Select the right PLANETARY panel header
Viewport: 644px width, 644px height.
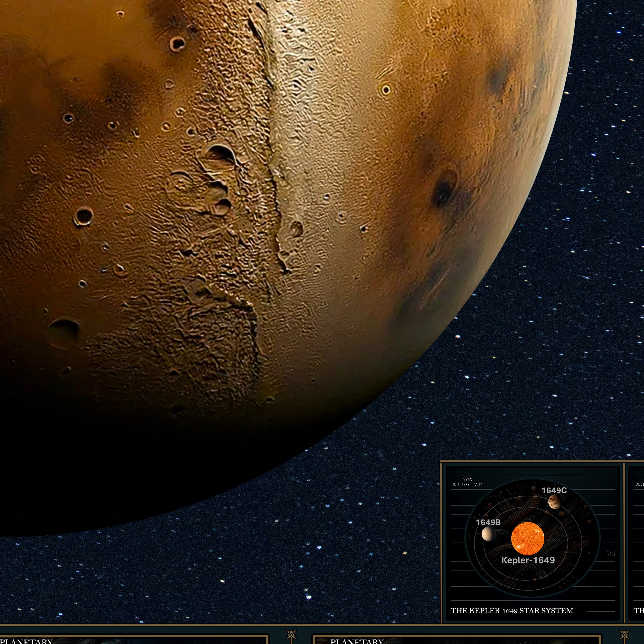357,642
